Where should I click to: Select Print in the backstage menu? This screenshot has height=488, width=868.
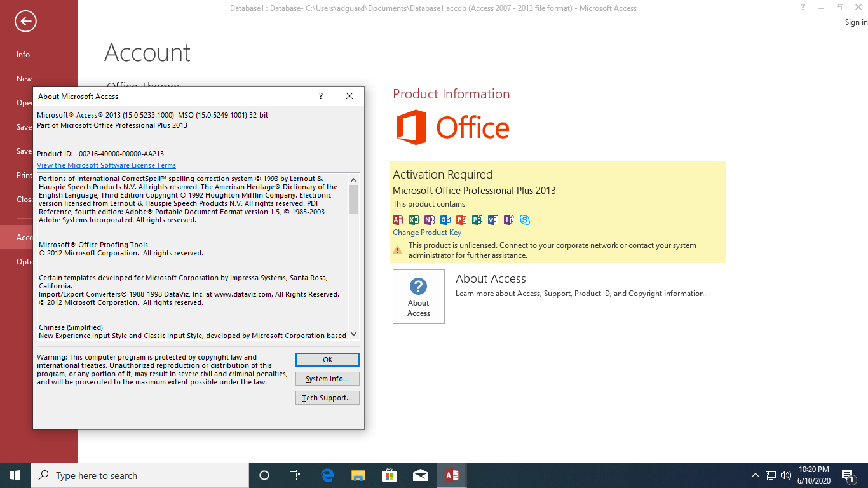[x=24, y=175]
